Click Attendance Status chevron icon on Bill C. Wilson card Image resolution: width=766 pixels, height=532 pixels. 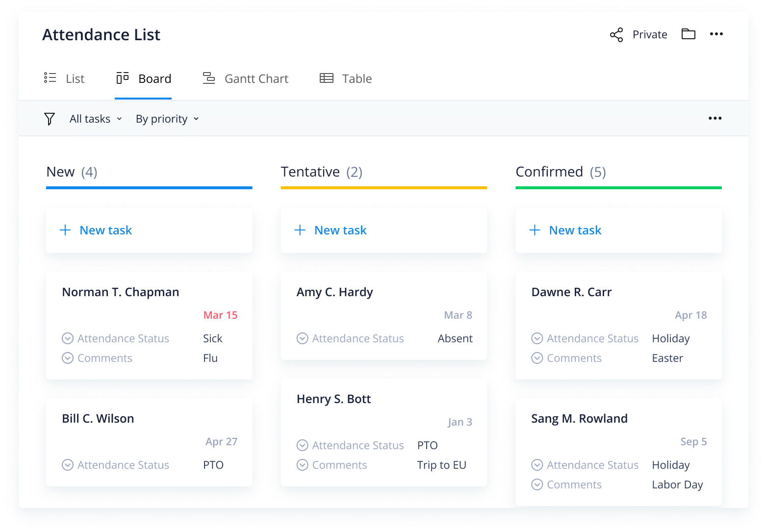(68, 465)
